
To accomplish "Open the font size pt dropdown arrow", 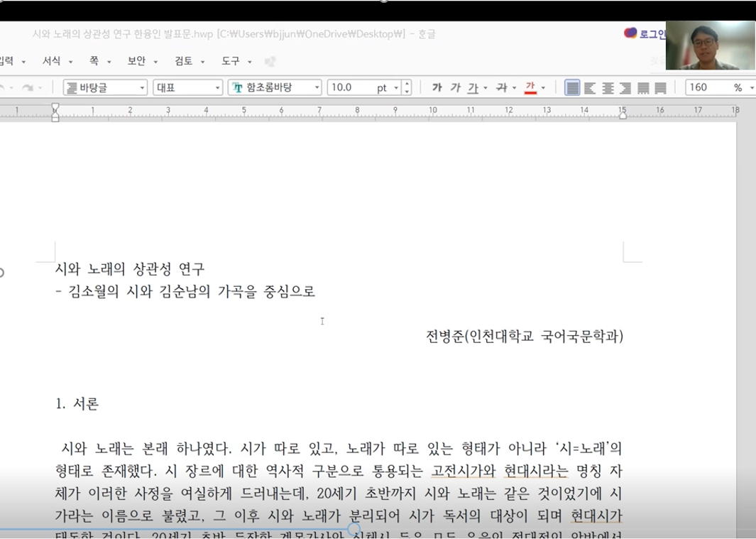I will pos(396,87).
